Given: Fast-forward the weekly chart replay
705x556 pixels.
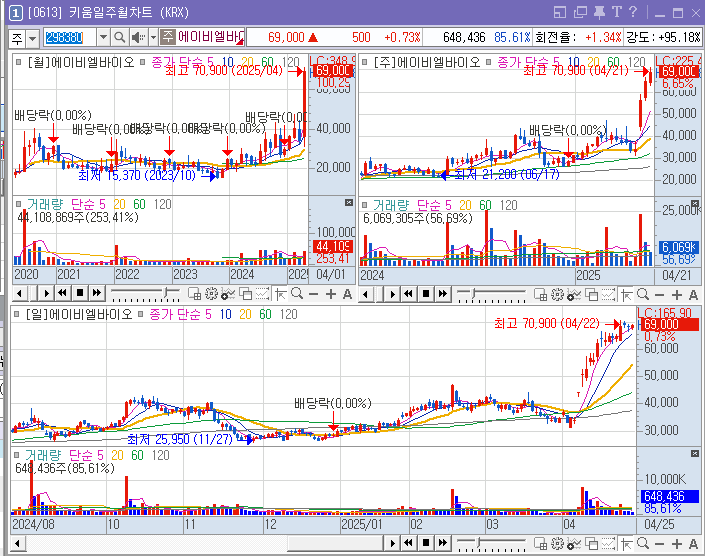Looking at the screenshot, I should point(442,294).
